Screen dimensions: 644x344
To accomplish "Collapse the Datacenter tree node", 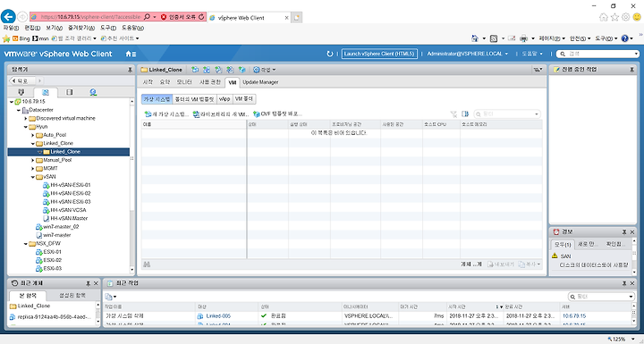I will pos(19,110).
